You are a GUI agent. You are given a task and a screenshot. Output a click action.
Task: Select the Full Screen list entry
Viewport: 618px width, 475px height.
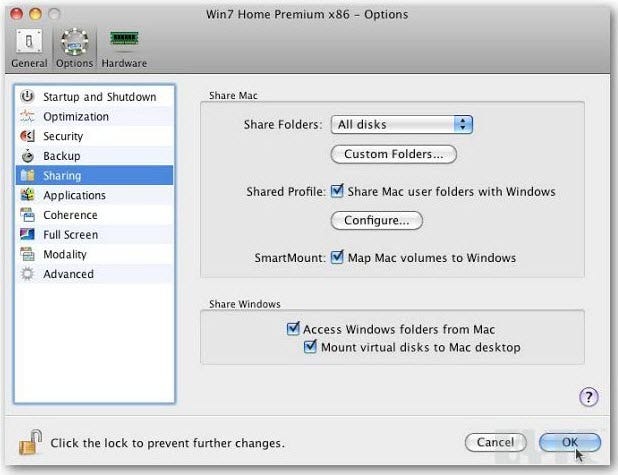(x=95, y=235)
